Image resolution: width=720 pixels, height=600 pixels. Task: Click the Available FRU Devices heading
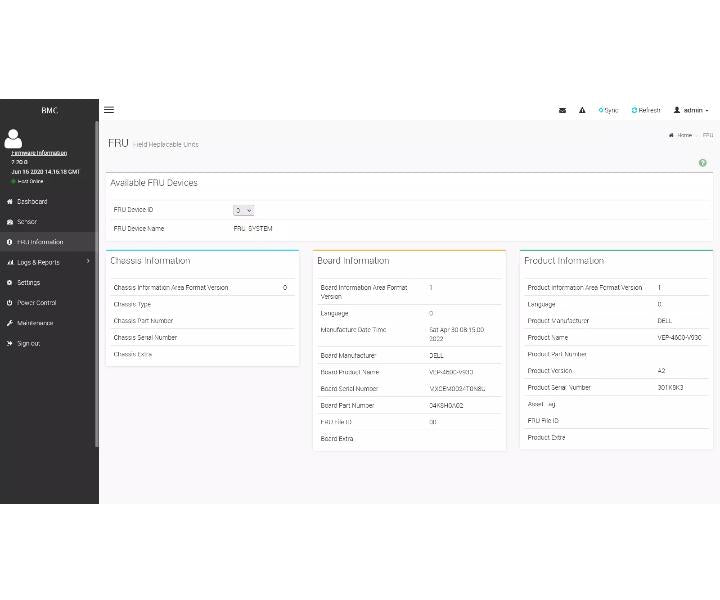click(154, 183)
